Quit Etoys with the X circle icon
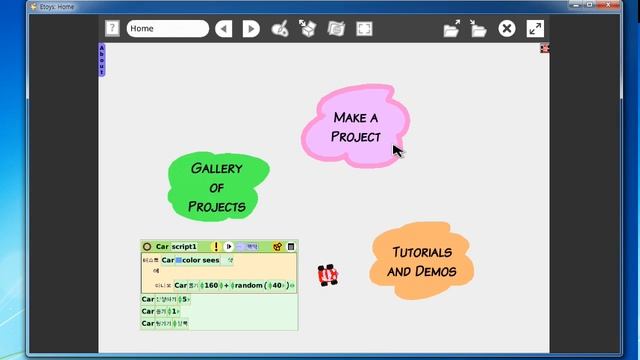640x360 pixels. click(507, 29)
